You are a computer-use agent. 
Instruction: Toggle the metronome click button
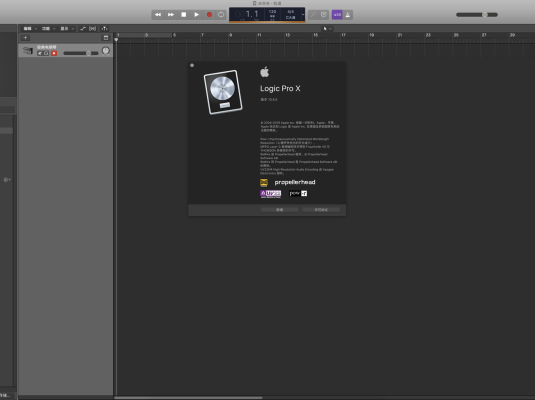(x=348, y=15)
